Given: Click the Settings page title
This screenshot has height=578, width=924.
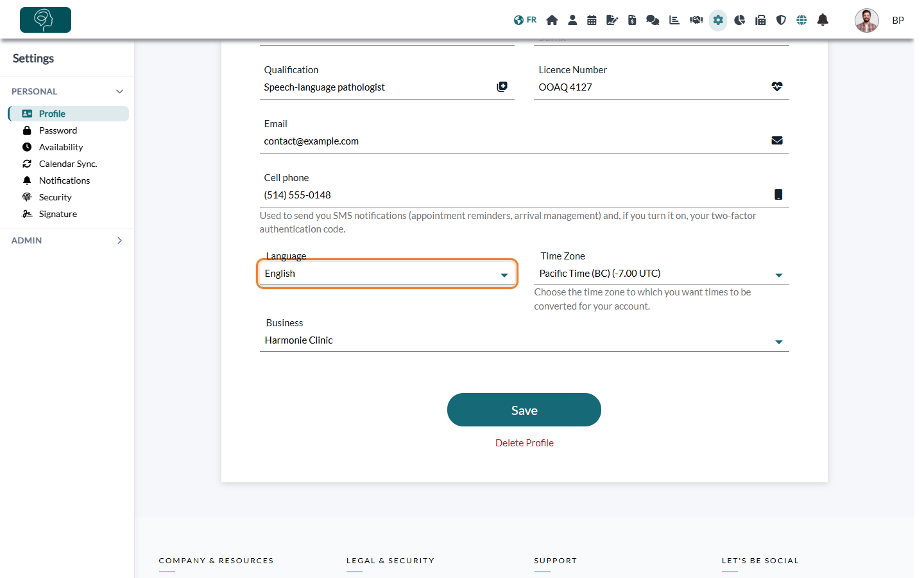Looking at the screenshot, I should [33, 58].
